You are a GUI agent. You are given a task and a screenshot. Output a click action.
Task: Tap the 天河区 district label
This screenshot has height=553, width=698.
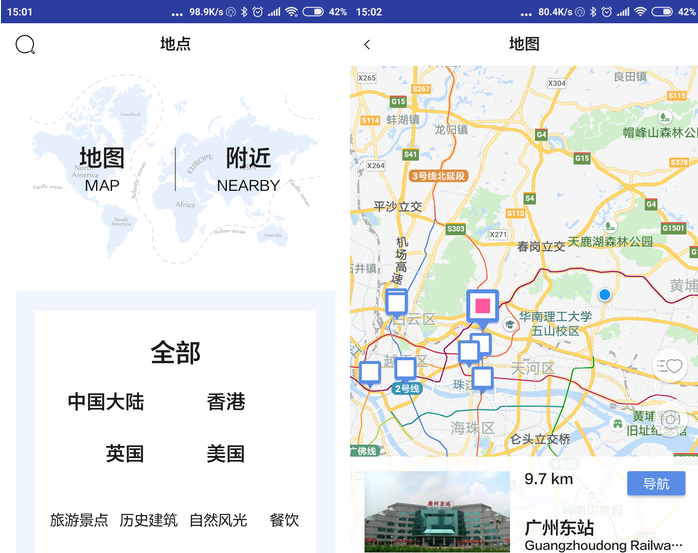point(533,368)
